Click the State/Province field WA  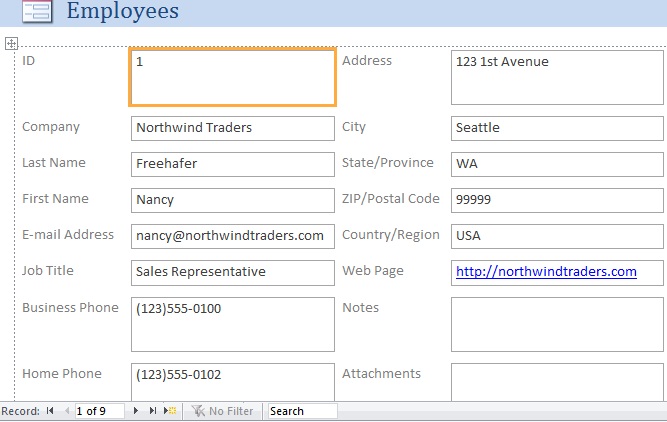point(557,164)
